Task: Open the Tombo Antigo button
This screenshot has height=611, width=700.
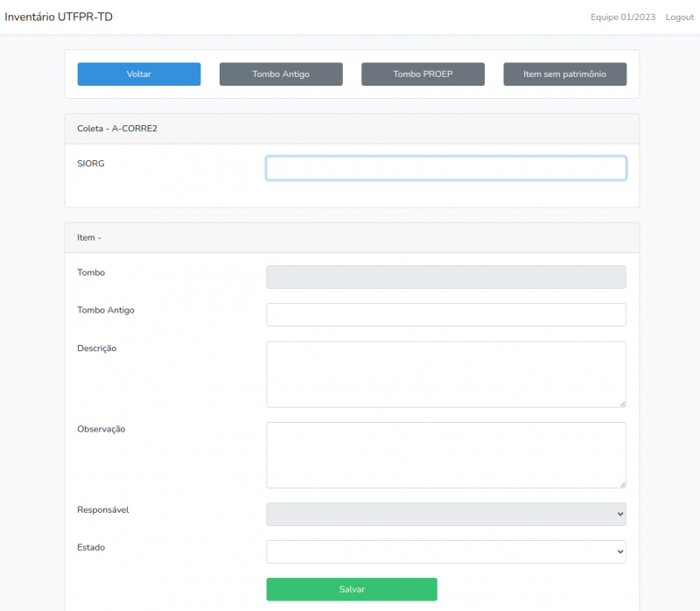Action: pyautogui.click(x=281, y=74)
